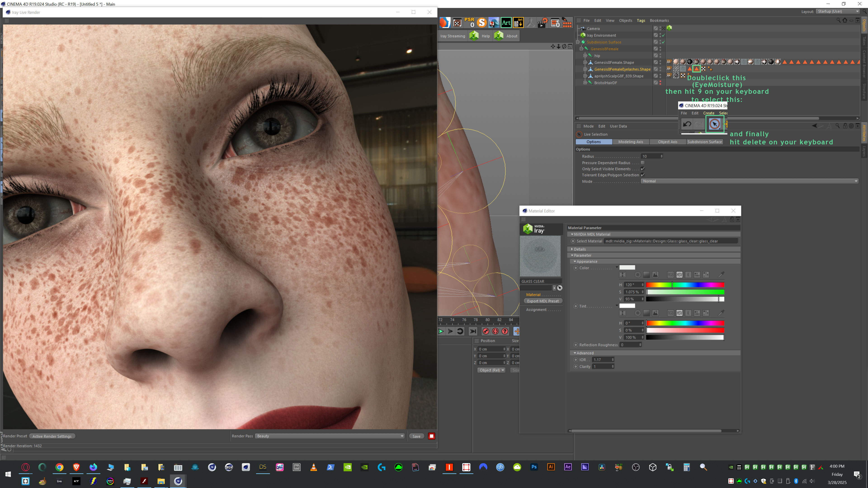Click the Color eyedropper picker icon
868x488 pixels.
point(721,274)
